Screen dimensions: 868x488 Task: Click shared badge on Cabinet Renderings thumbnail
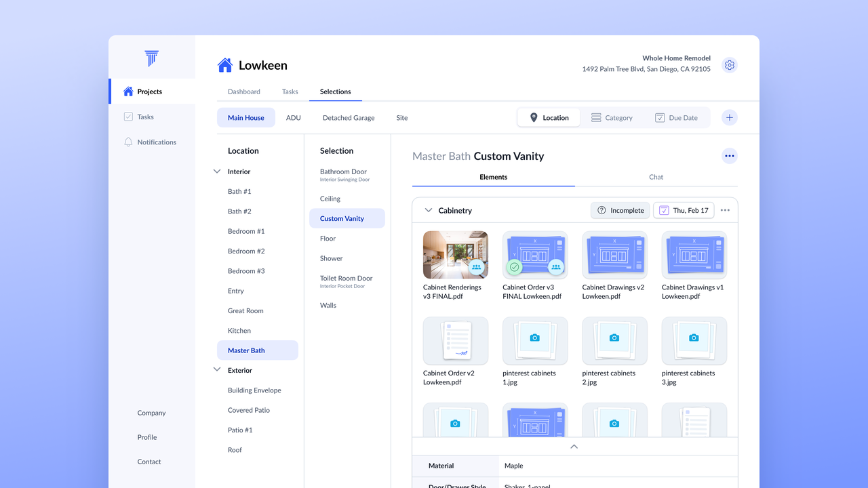coord(477,267)
